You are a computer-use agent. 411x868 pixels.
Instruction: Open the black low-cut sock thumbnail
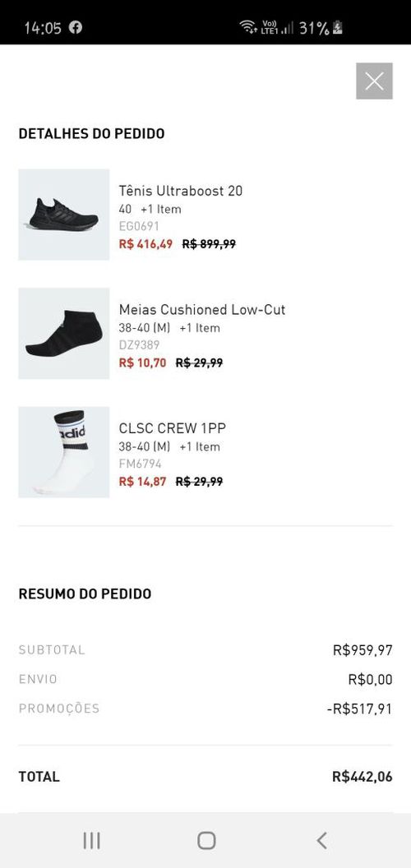[x=63, y=333]
